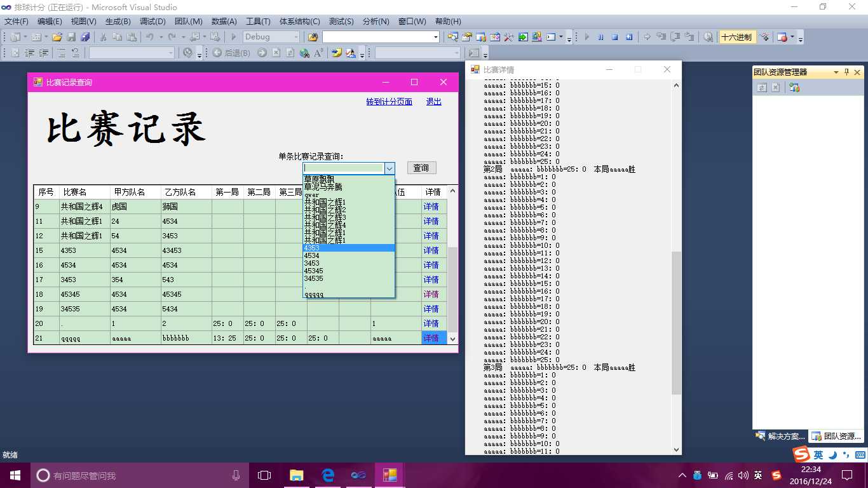Click the Save All toolbar icon

click(85, 37)
